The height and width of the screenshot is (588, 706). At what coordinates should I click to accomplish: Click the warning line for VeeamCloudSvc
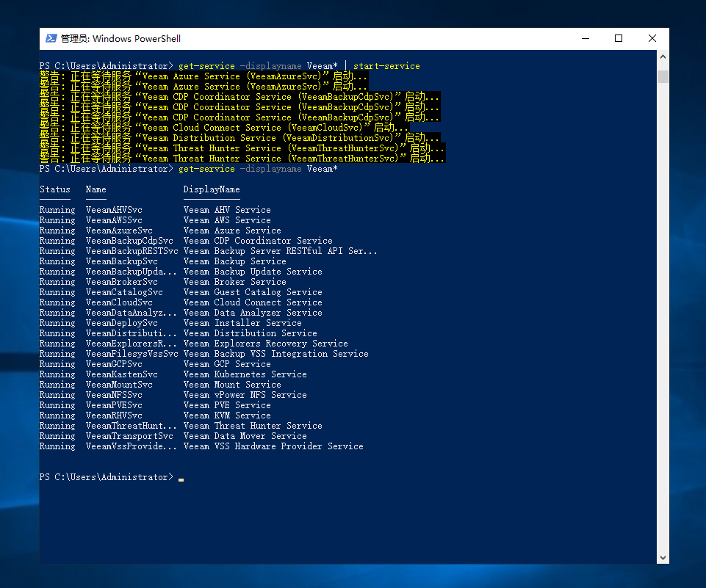pos(225,128)
